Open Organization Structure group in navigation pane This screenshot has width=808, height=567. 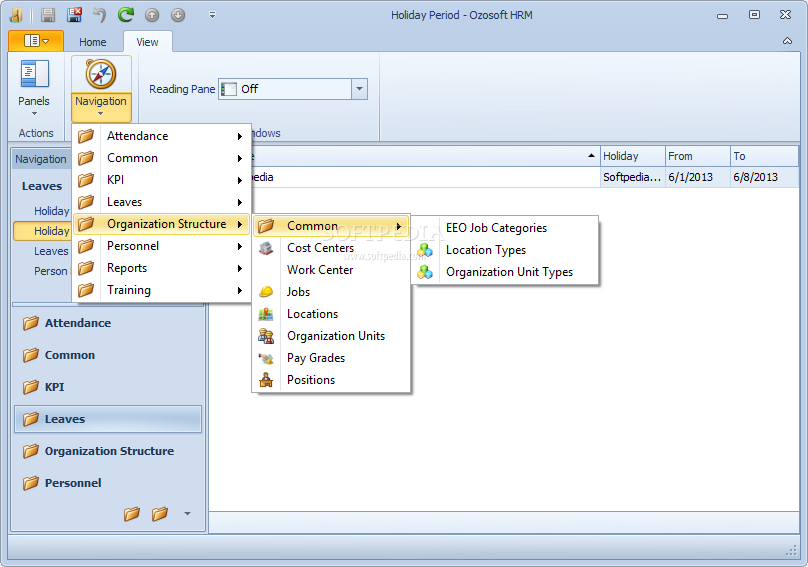[x=108, y=451]
